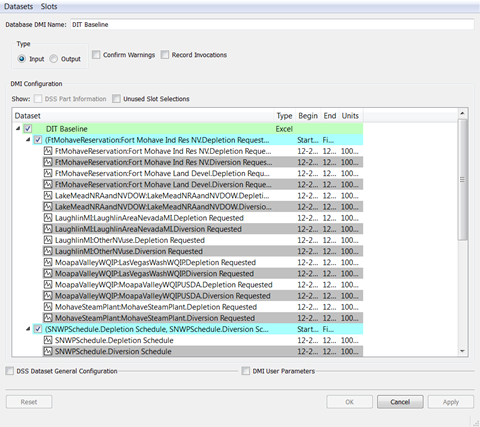Click the Database DMI Name input field
The height and width of the screenshot is (427, 480).
click(x=272, y=24)
